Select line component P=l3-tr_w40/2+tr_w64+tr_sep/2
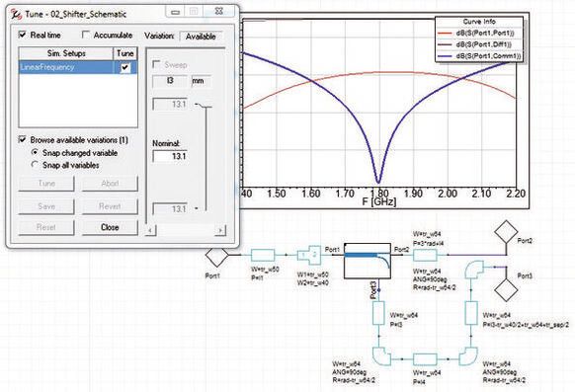The height and width of the screenshot is (392, 575). pos(471,313)
